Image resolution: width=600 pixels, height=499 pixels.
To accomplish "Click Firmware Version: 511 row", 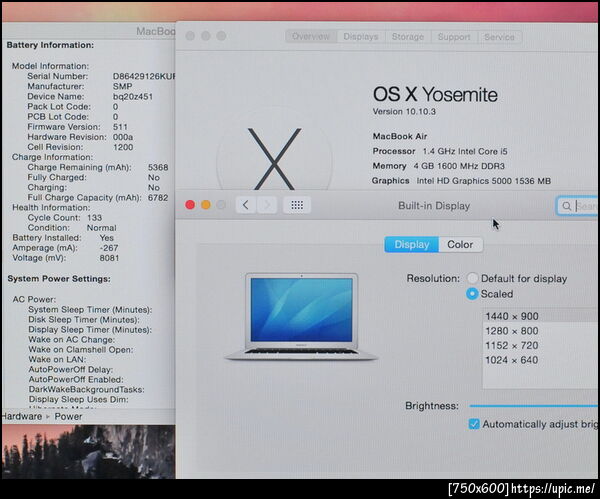I will 77,127.
